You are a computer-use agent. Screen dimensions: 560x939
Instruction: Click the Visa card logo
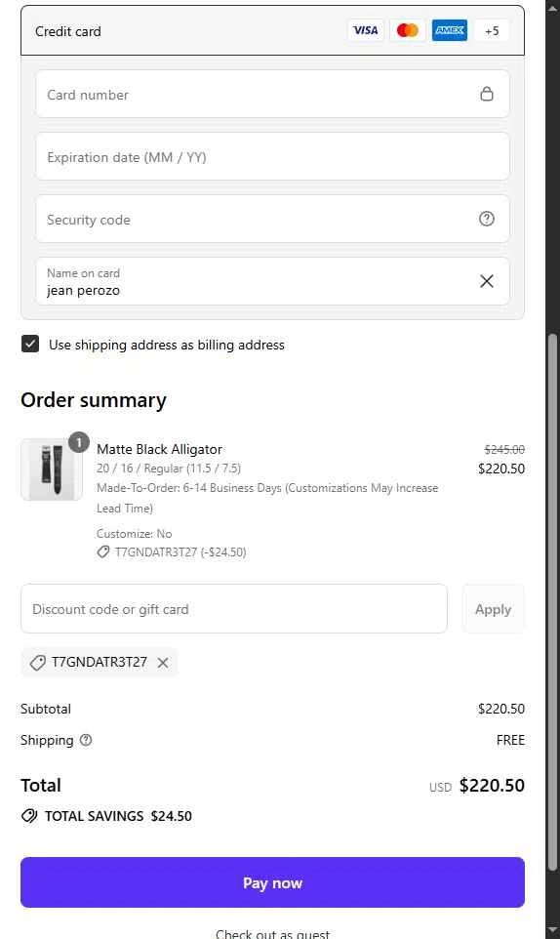(365, 30)
